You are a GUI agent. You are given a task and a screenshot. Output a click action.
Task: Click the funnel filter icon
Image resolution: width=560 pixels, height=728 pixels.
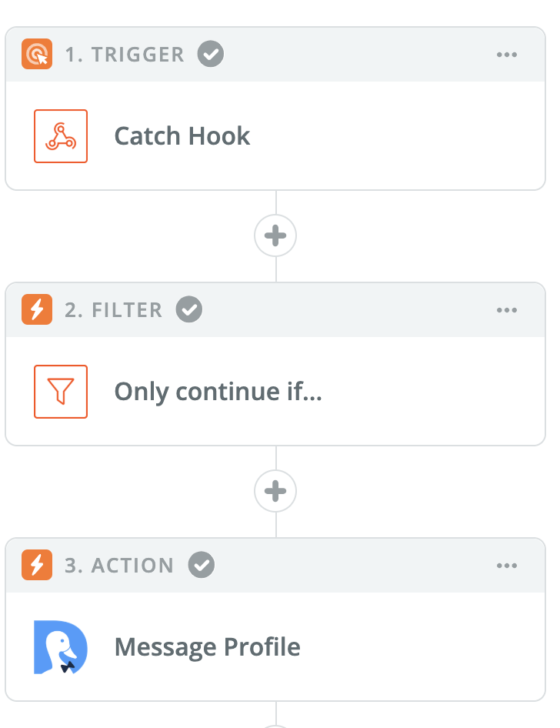pyautogui.click(x=61, y=392)
